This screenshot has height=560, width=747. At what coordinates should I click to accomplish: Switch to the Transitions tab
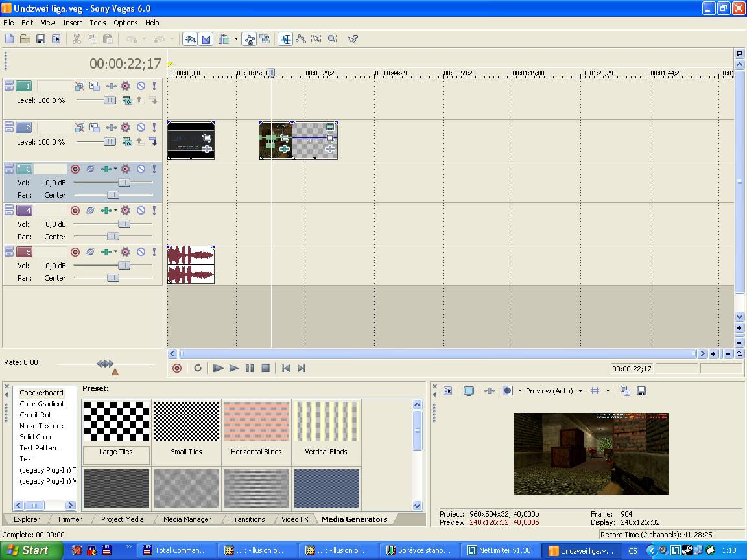tap(248, 520)
